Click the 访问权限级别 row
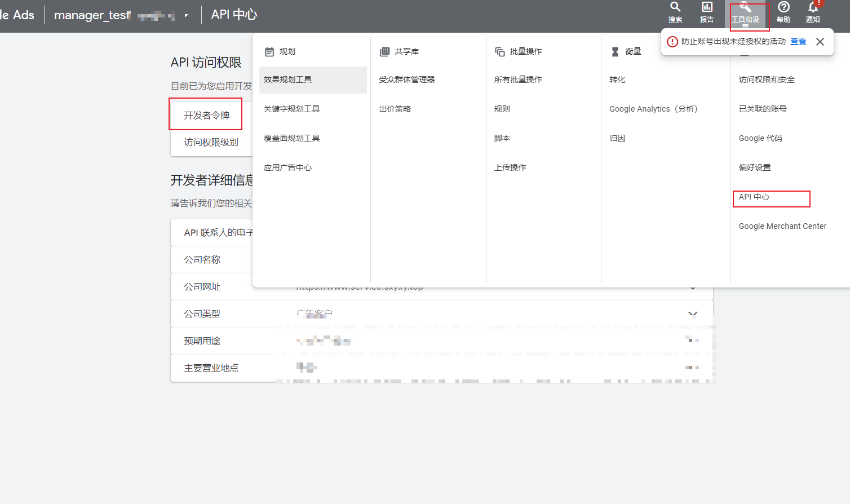The image size is (850, 504). click(211, 143)
